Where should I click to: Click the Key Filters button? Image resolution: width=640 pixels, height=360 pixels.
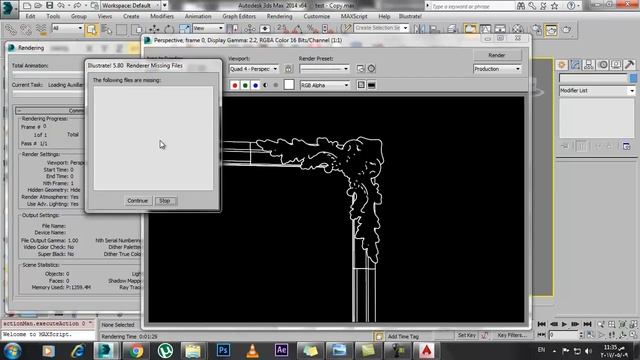click(511, 335)
